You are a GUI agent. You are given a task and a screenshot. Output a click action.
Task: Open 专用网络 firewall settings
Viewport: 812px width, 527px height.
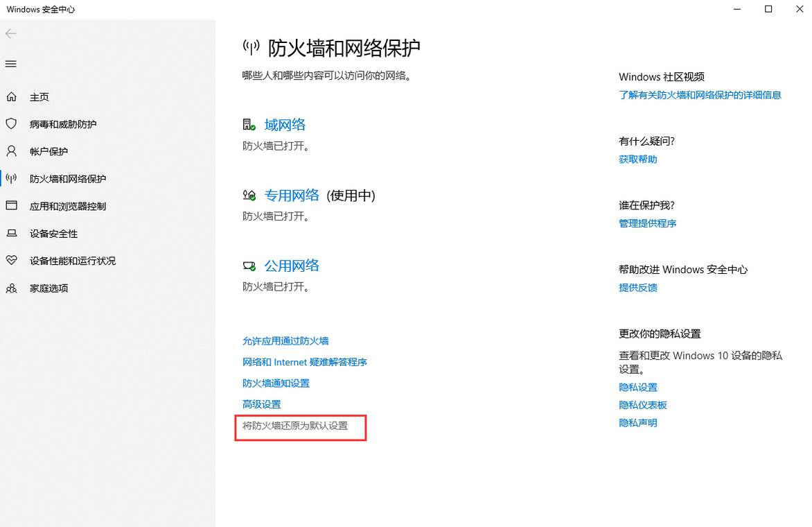point(292,196)
